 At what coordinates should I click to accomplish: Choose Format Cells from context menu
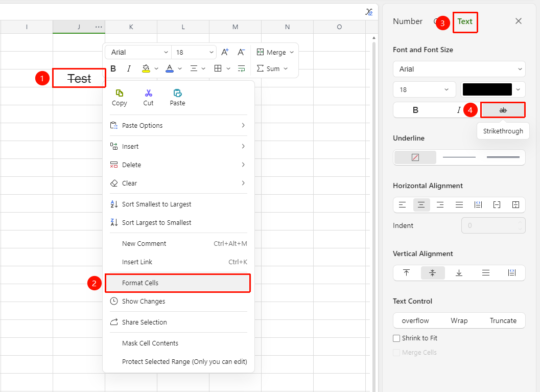point(178,283)
